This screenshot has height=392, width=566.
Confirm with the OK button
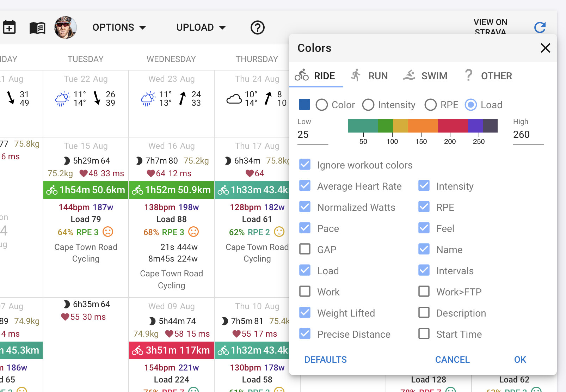click(520, 360)
